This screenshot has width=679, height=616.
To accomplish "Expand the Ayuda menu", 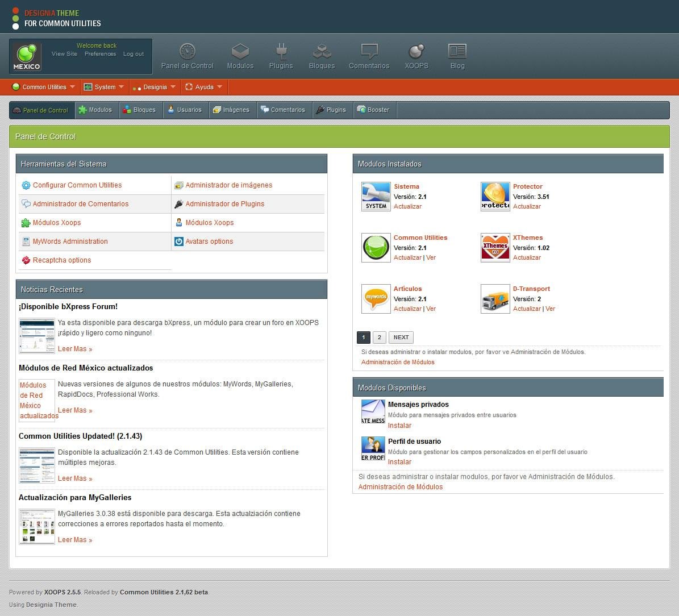I will point(203,87).
